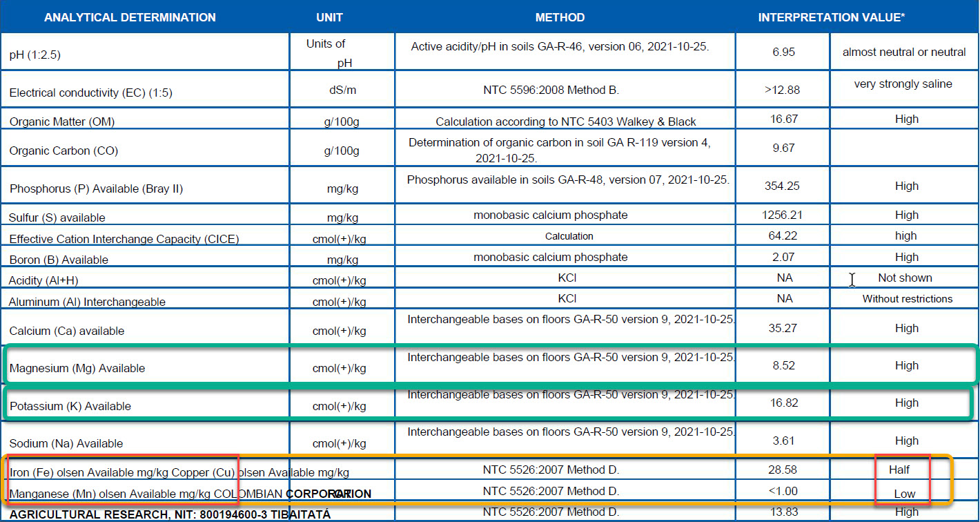Click the GA-R-50 method in the Sodium row
This screenshot has width=980, height=522.
tap(571, 432)
